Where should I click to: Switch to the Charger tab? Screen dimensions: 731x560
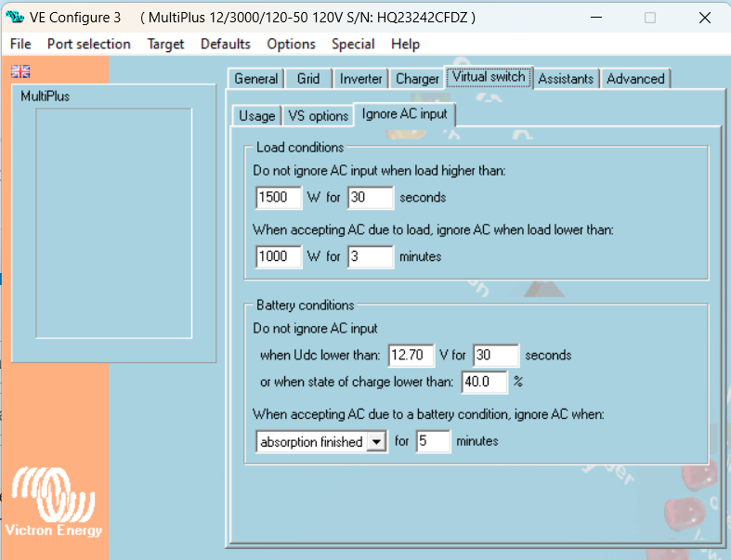tap(417, 78)
